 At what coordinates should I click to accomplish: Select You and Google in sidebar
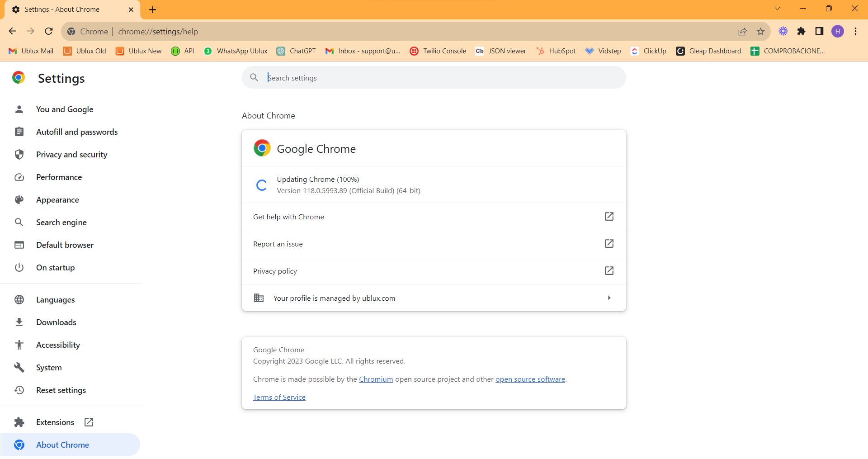pyautogui.click(x=65, y=109)
